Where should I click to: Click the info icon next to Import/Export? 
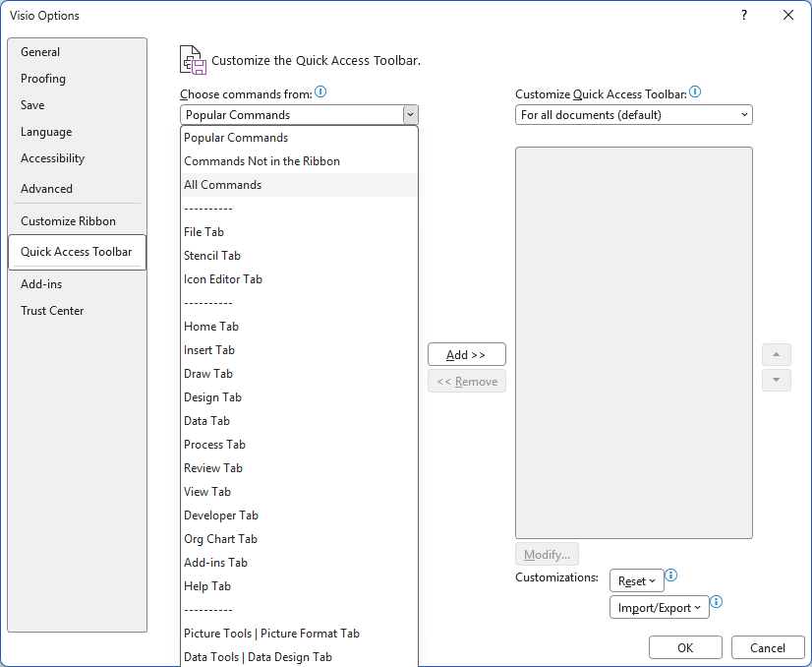pos(716,602)
